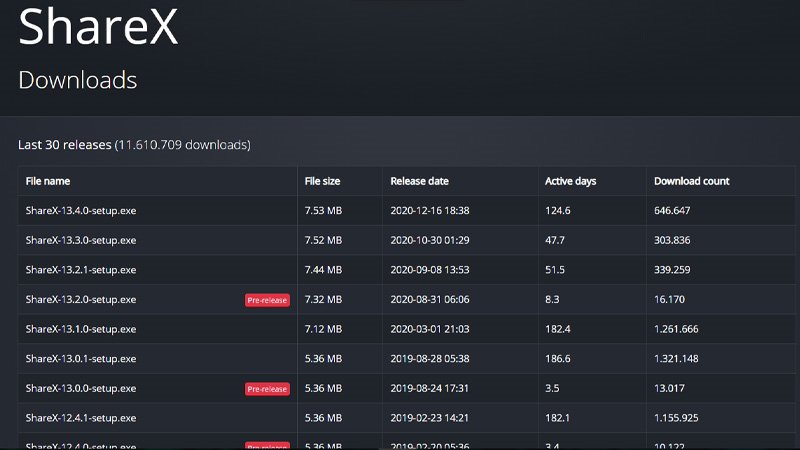Click download count 13.017
The width and height of the screenshot is (800, 450).
pyautogui.click(x=669, y=388)
